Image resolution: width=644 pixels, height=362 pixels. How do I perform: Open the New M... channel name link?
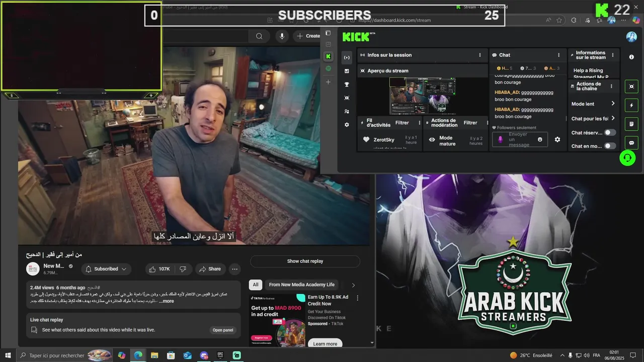pos(54,266)
